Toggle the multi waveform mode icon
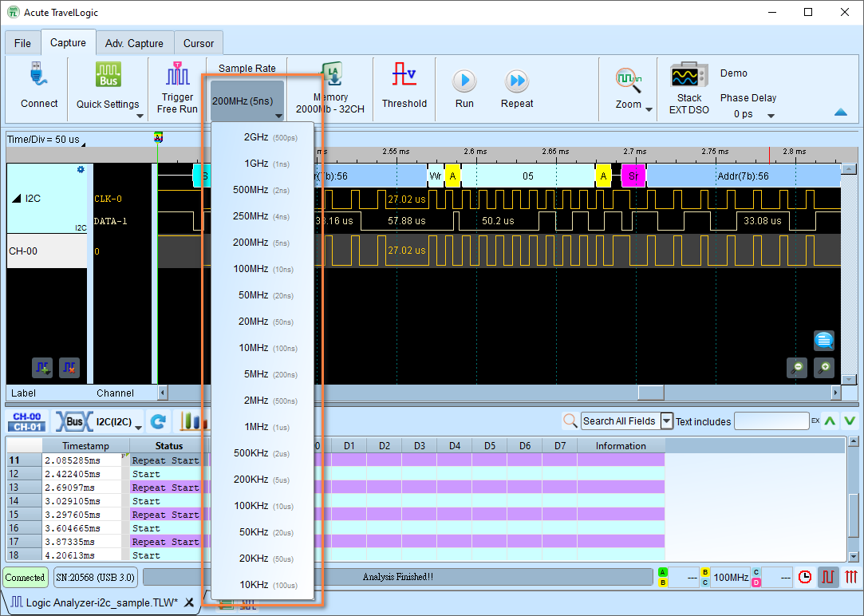This screenshot has width=864, height=616. click(850, 577)
